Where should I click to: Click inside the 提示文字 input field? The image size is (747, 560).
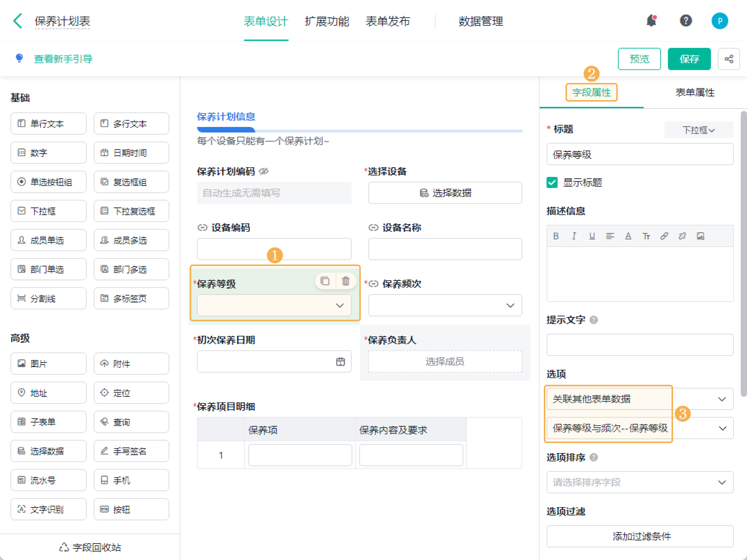click(x=640, y=345)
